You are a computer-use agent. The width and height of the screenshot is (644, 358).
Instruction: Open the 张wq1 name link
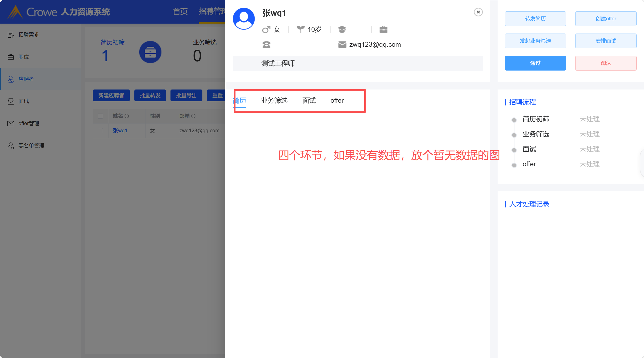(x=120, y=131)
